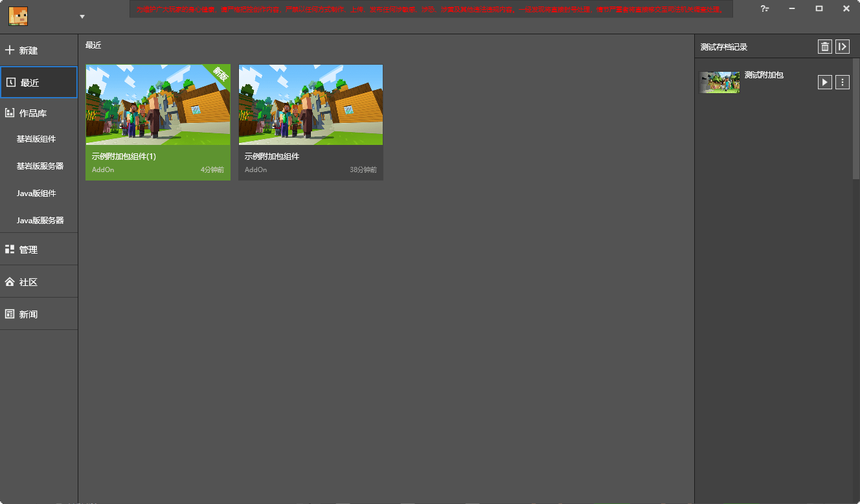Minimize the window
The width and height of the screenshot is (860, 504).
click(x=792, y=8)
